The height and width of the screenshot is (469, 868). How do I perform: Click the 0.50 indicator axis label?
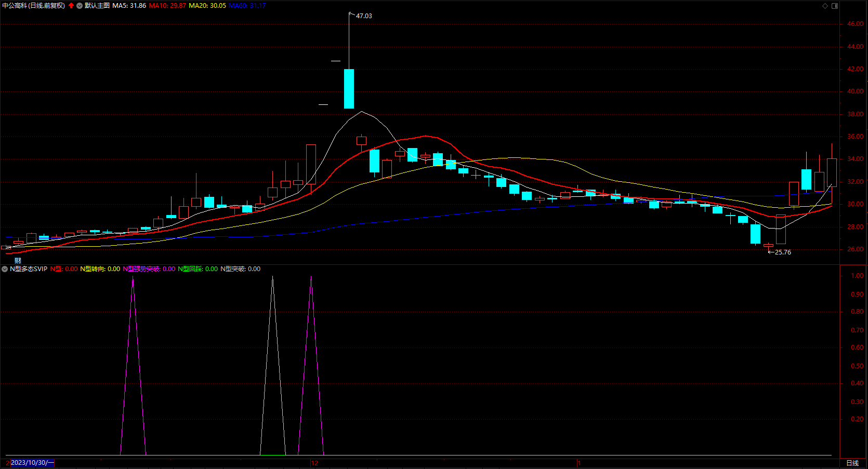[x=857, y=366]
